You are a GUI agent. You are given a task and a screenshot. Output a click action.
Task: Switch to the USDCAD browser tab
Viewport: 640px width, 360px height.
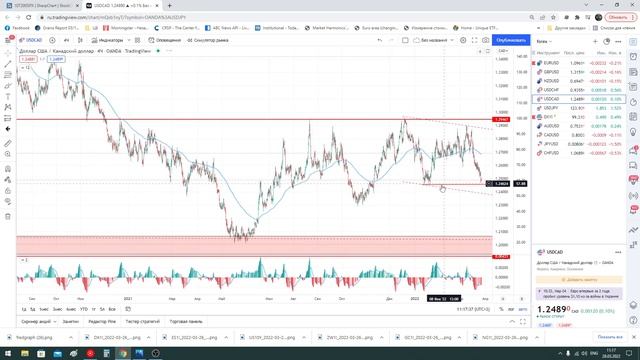(122, 6)
